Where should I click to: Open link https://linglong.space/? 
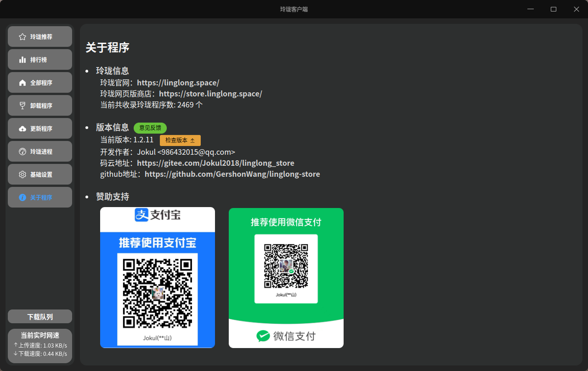point(178,83)
